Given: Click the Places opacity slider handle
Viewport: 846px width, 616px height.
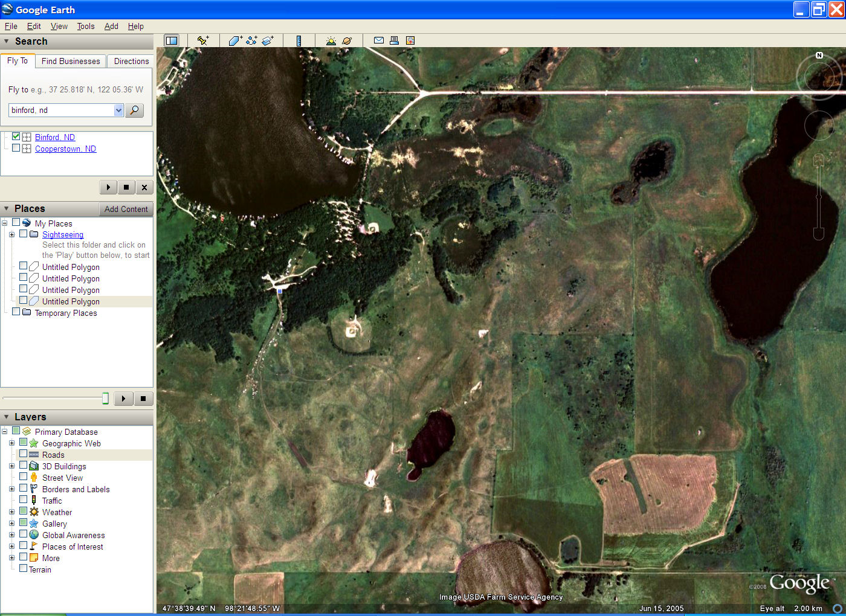Looking at the screenshot, I should pos(105,398).
